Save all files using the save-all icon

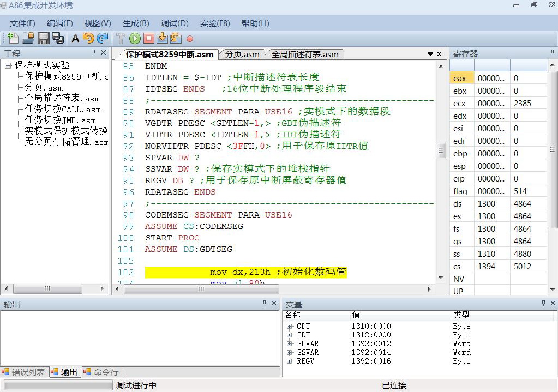pyautogui.click(x=57, y=39)
